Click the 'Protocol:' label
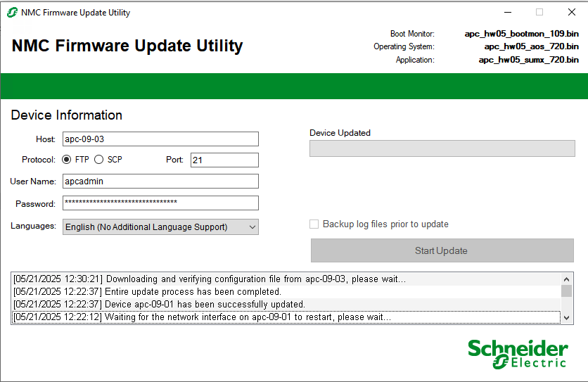This screenshot has width=588, height=382. [39, 160]
